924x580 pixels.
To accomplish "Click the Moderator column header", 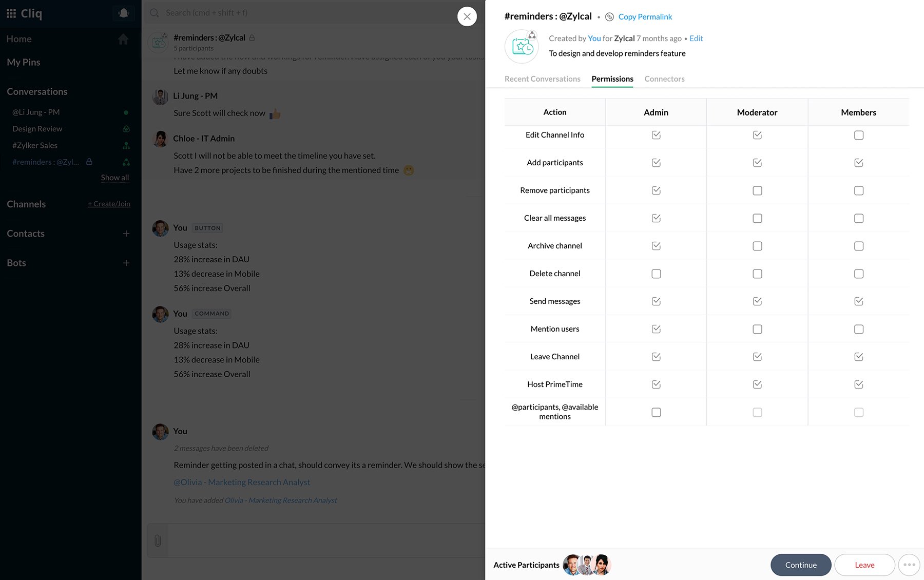I will (x=757, y=112).
